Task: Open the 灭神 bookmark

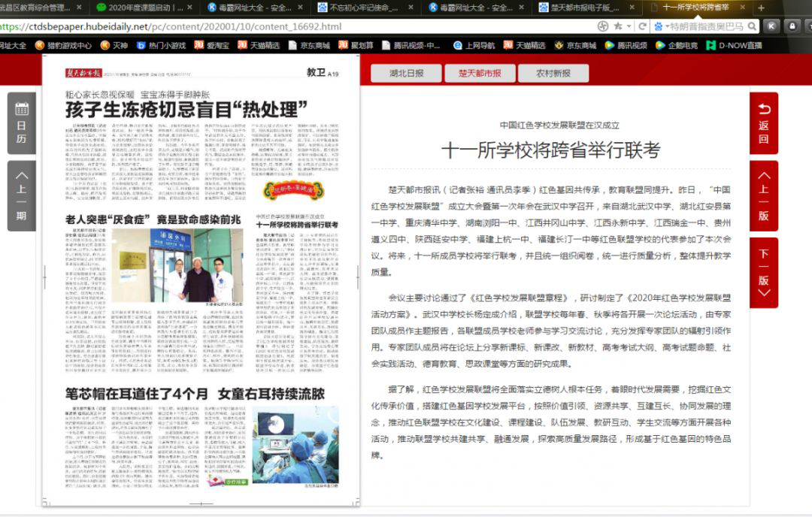Action: click(x=114, y=45)
